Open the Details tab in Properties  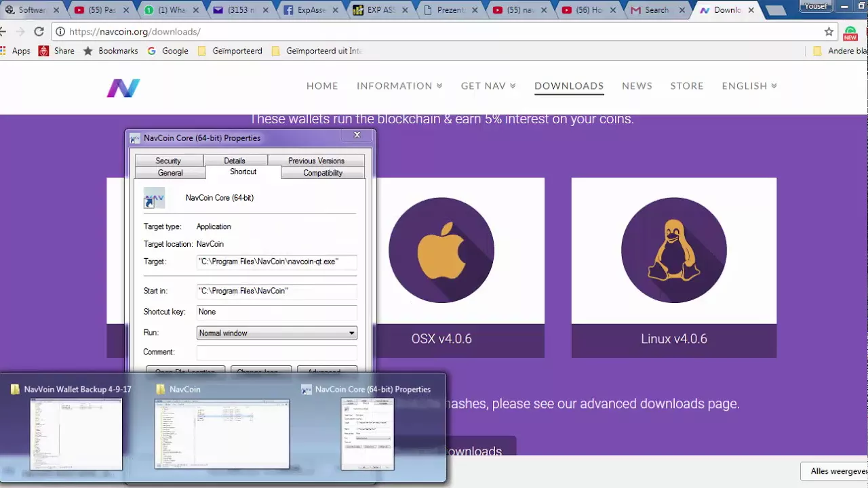pyautogui.click(x=235, y=161)
